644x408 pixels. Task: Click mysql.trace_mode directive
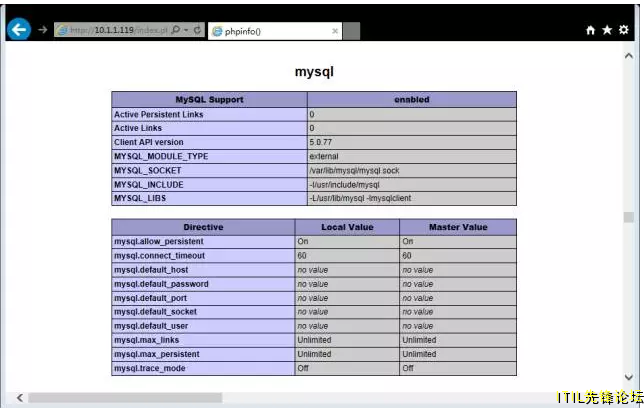(150, 368)
